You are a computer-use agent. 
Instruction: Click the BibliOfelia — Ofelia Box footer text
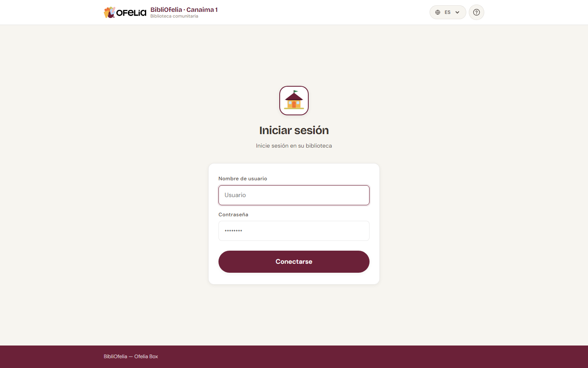click(131, 357)
